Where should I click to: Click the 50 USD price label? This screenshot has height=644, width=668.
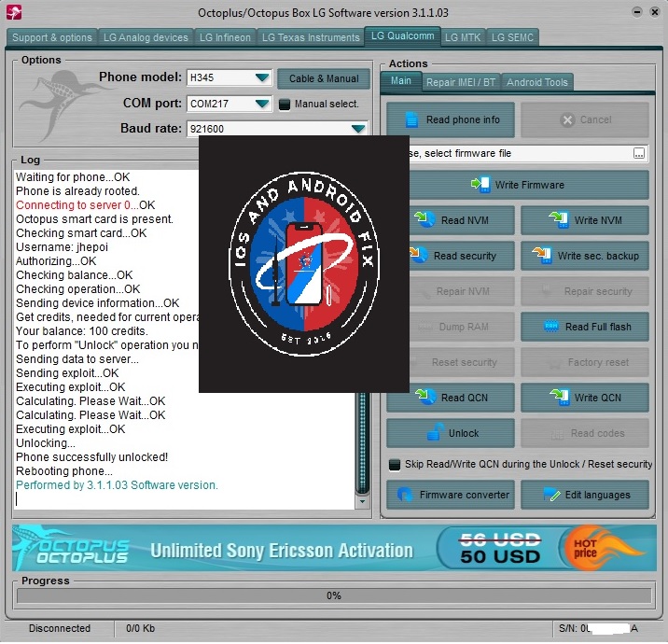(500, 556)
